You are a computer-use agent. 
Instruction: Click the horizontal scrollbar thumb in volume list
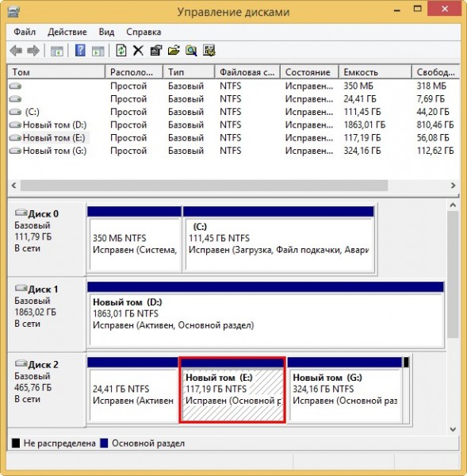(x=205, y=185)
